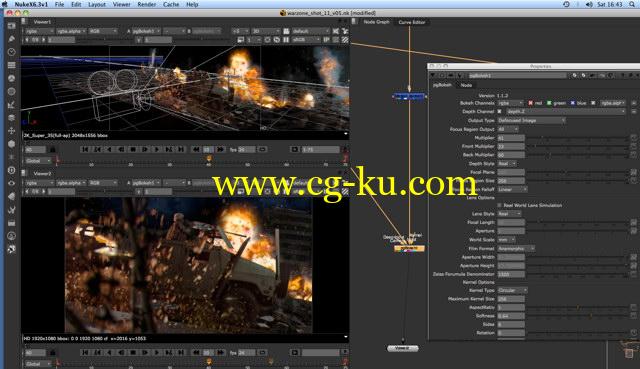Switch to the Node tab in Properties
This screenshot has width=640, height=369.
466,85
